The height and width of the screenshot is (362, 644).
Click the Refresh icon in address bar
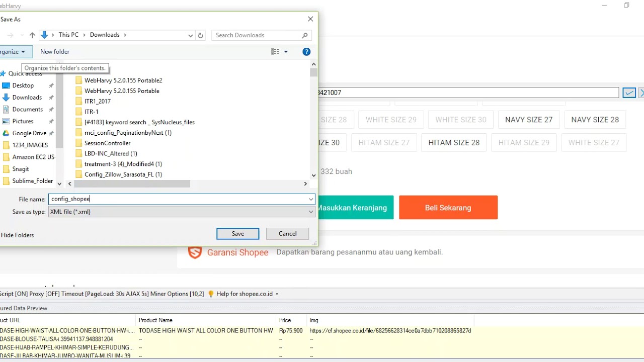201,35
